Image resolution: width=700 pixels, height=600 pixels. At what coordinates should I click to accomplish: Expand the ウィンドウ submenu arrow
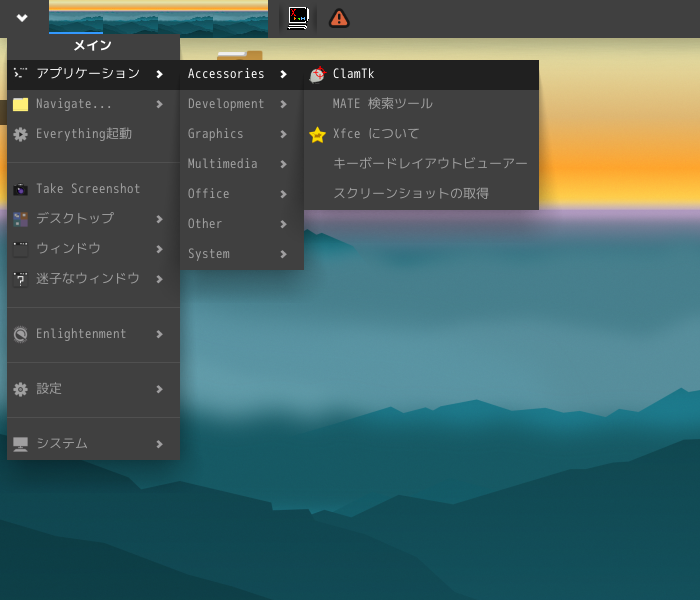click(x=159, y=249)
